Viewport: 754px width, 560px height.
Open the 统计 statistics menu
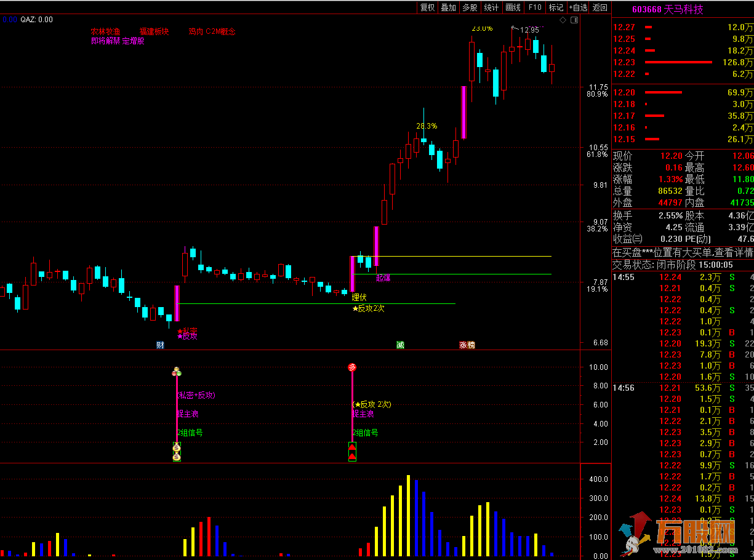coord(491,7)
